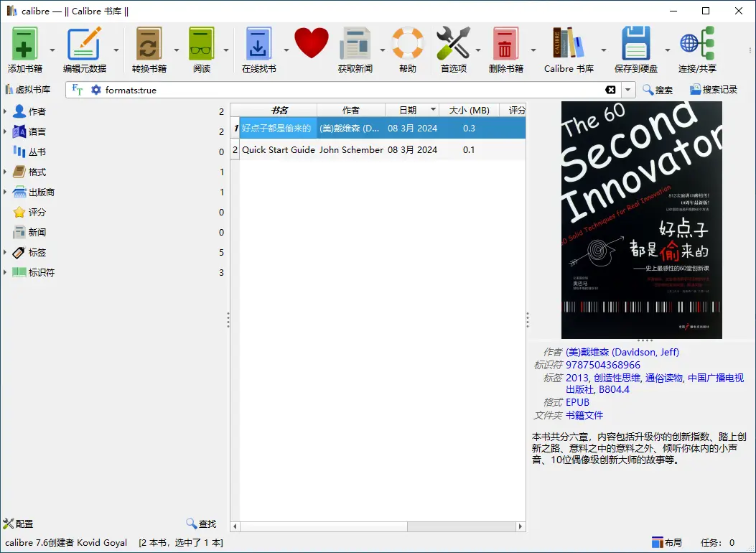756x553 pixels.
Task: Click the Convert Books (转换书籍) icon
Action: click(x=149, y=45)
